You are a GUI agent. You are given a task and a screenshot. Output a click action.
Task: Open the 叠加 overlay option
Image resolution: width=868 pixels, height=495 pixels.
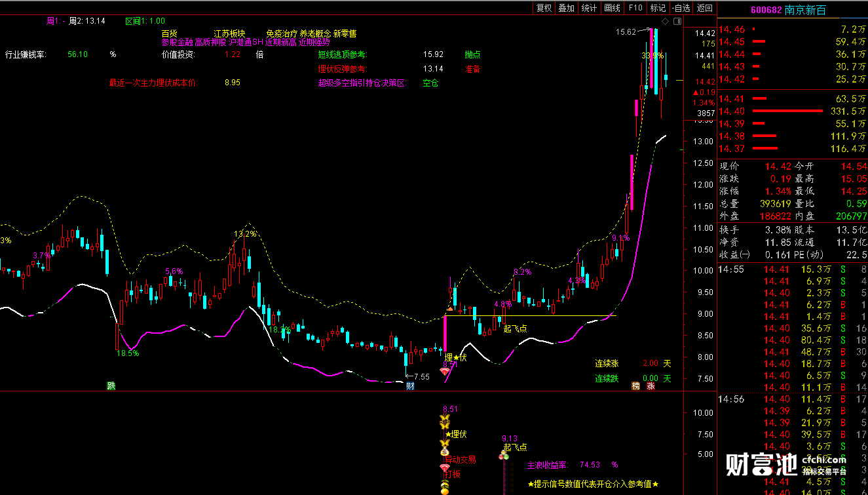coord(566,8)
